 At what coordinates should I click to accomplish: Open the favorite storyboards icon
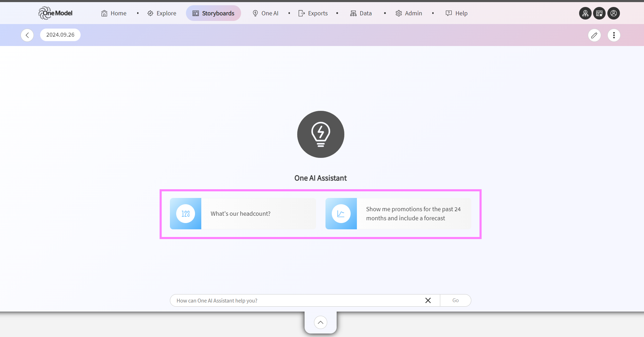599,13
